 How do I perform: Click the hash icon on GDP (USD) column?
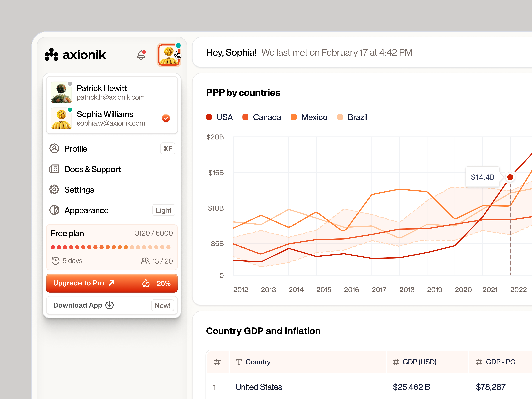tap(396, 362)
